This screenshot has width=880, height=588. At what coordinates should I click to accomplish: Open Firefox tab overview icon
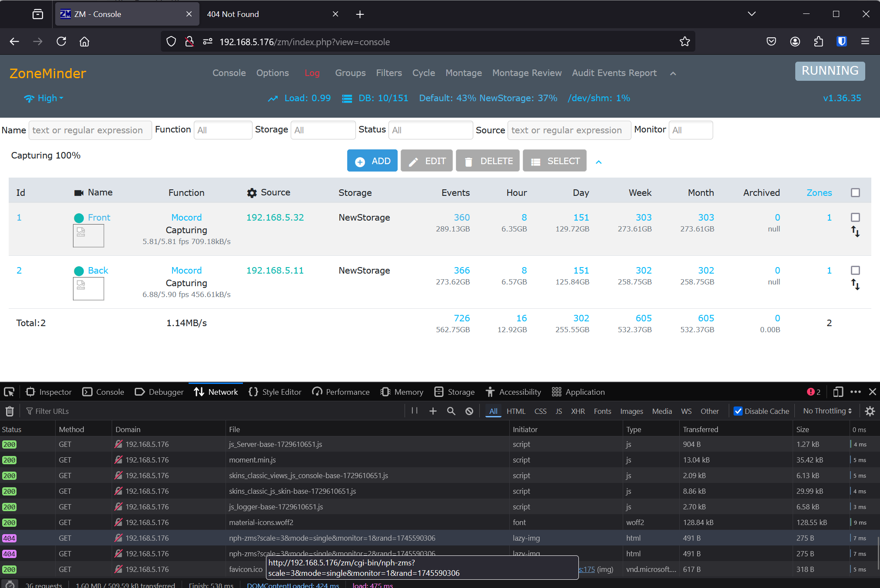point(38,14)
